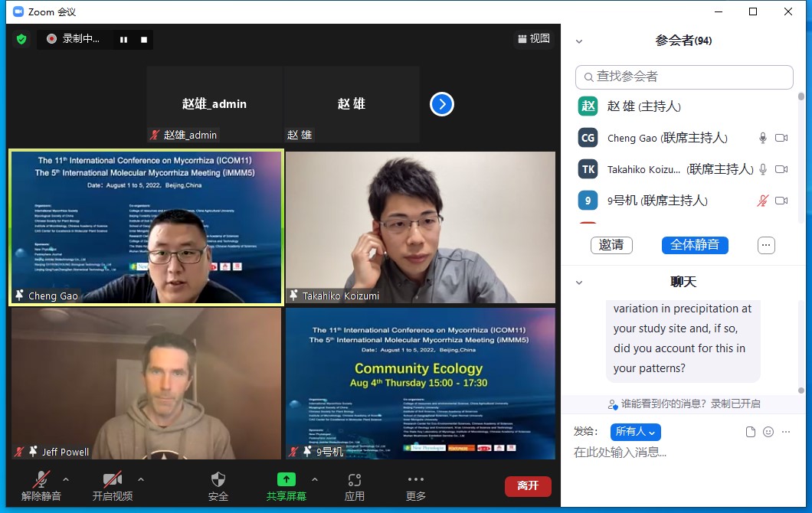Open the More options ellipsis in toolbar
Viewport: 812px width, 513px height.
tap(416, 480)
